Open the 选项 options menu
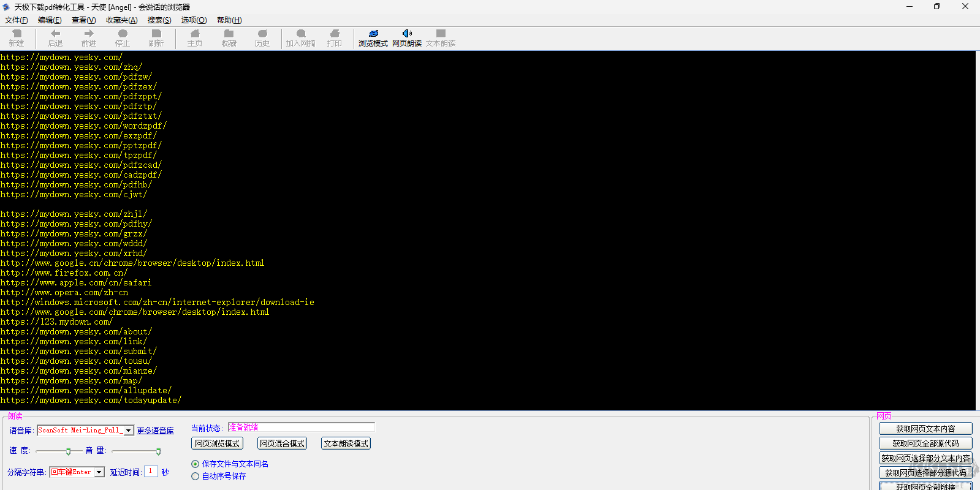 point(194,20)
